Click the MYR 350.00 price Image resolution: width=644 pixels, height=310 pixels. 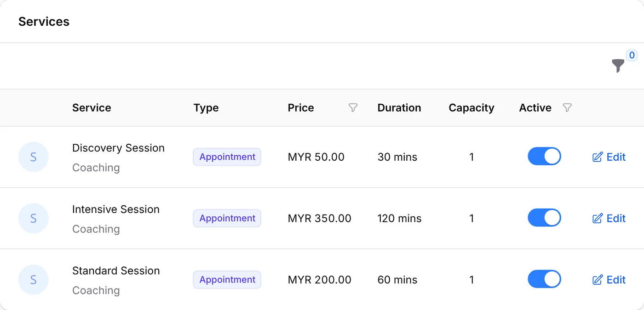point(320,219)
